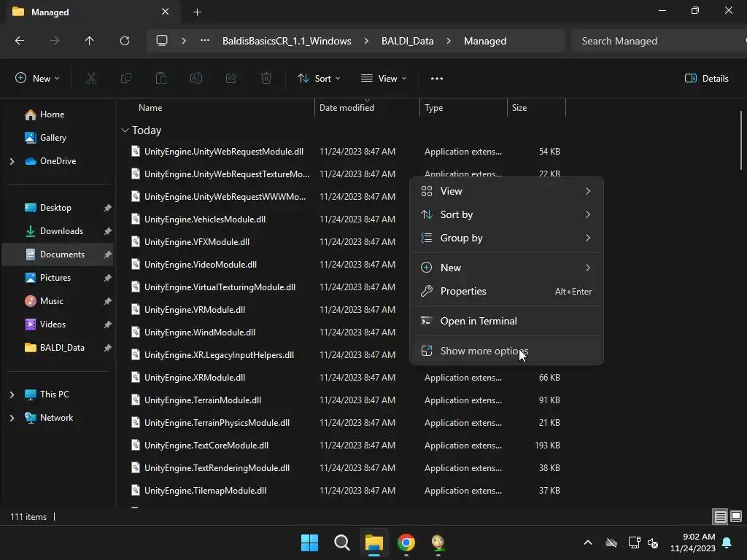The height and width of the screenshot is (560, 747).
Task: Click the OneDrive cloud tray icon
Action: click(x=611, y=542)
